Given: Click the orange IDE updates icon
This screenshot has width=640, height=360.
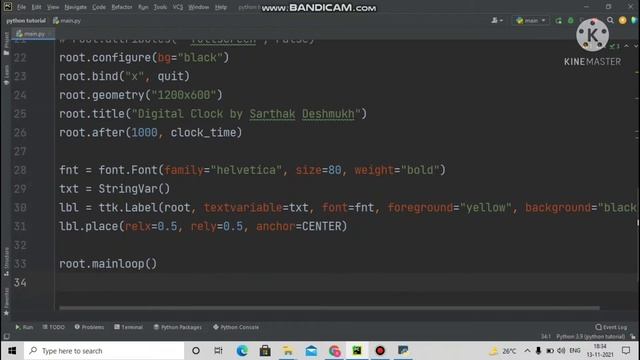Looking at the screenshot, I should [622, 20].
